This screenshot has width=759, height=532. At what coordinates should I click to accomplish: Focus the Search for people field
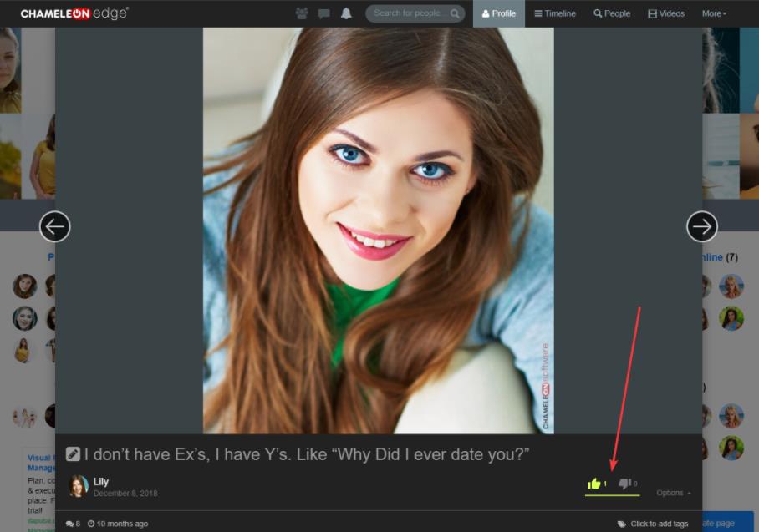tap(408, 13)
